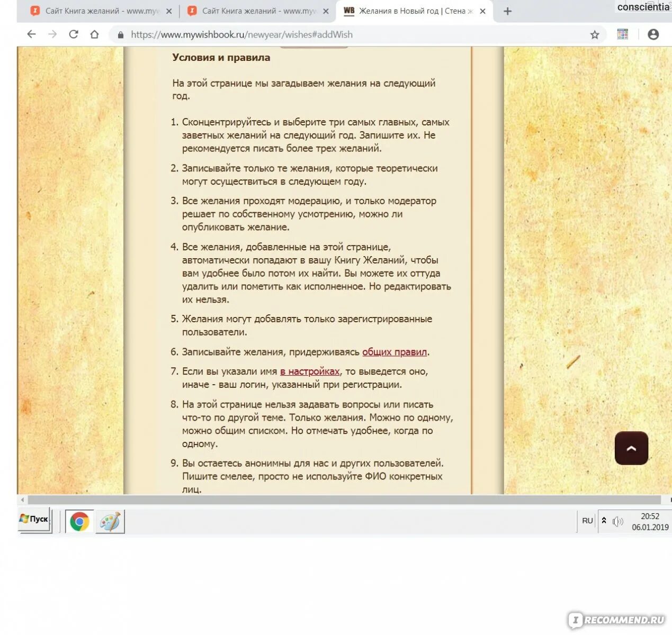This screenshot has height=635, width=672.
Task: Open the Пуск start menu
Action: pyautogui.click(x=34, y=519)
